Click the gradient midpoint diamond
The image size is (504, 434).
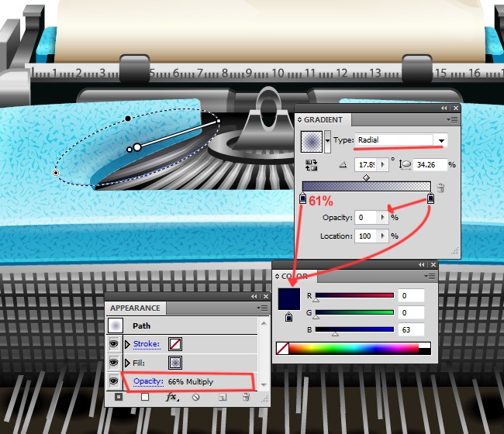coord(366,177)
